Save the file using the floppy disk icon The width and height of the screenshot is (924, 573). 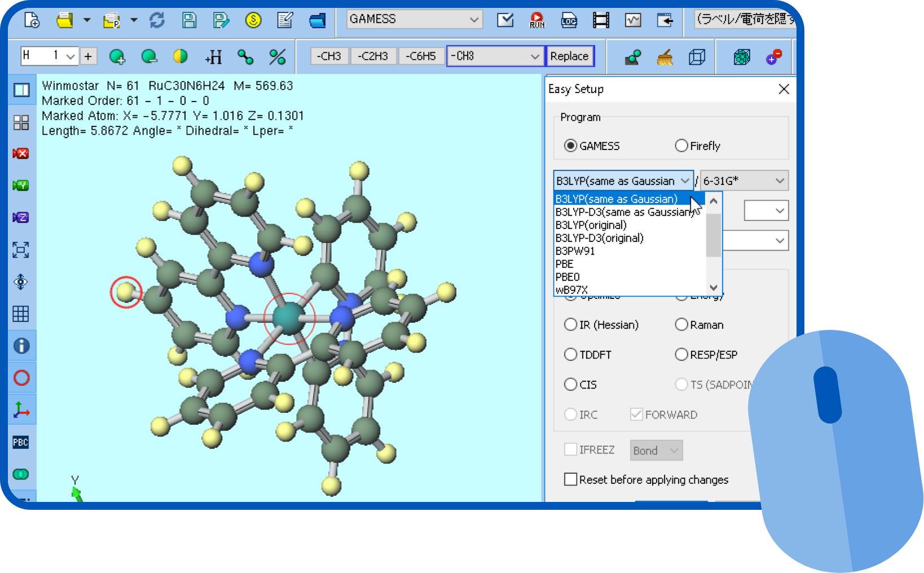[188, 20]
